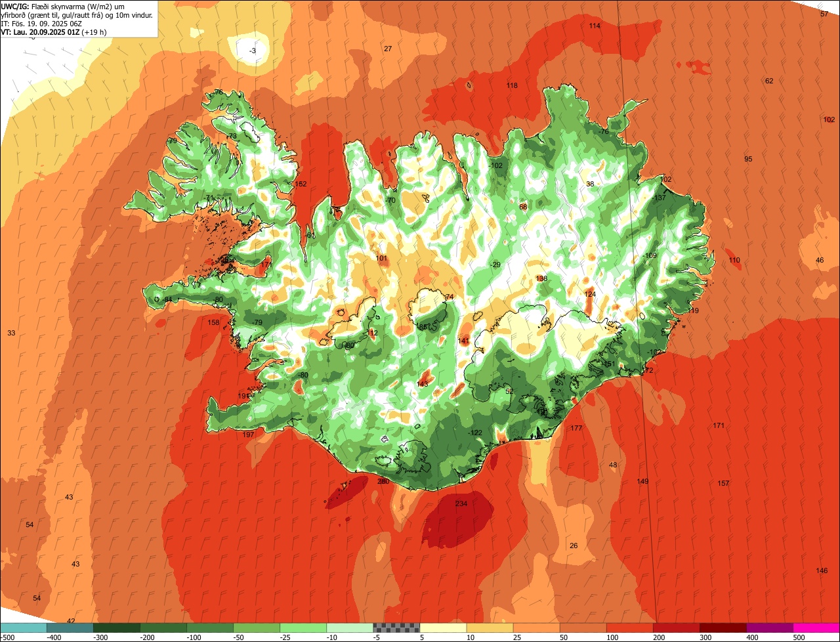Click the map value '177'

tap(576, 428)
